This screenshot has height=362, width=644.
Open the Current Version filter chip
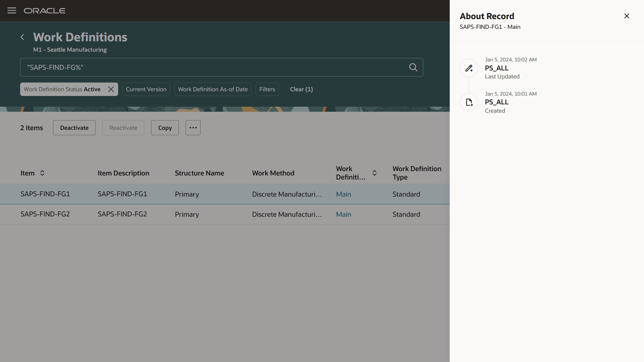pyautogui.click(x=146, y=89)
